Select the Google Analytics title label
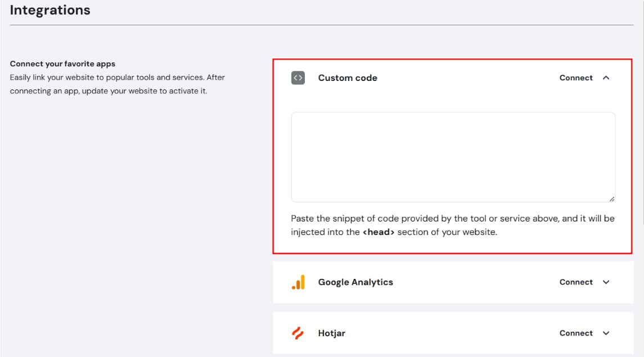The height and width of the screenshot is (357, 644). tap(355, 282)
